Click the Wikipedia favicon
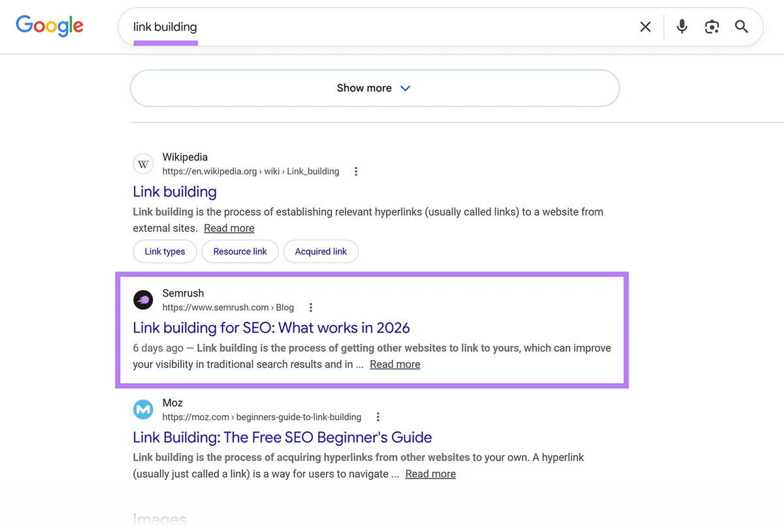784x532 pixels. 143,164
